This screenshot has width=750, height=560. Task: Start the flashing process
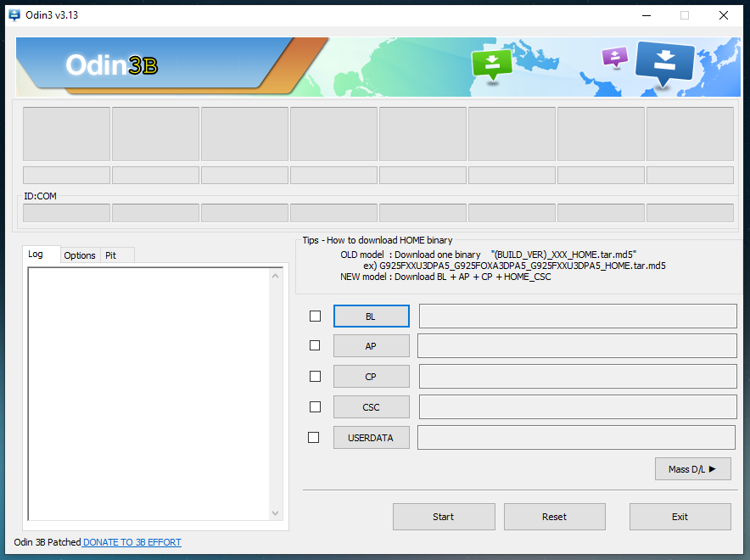click(444, 517)
